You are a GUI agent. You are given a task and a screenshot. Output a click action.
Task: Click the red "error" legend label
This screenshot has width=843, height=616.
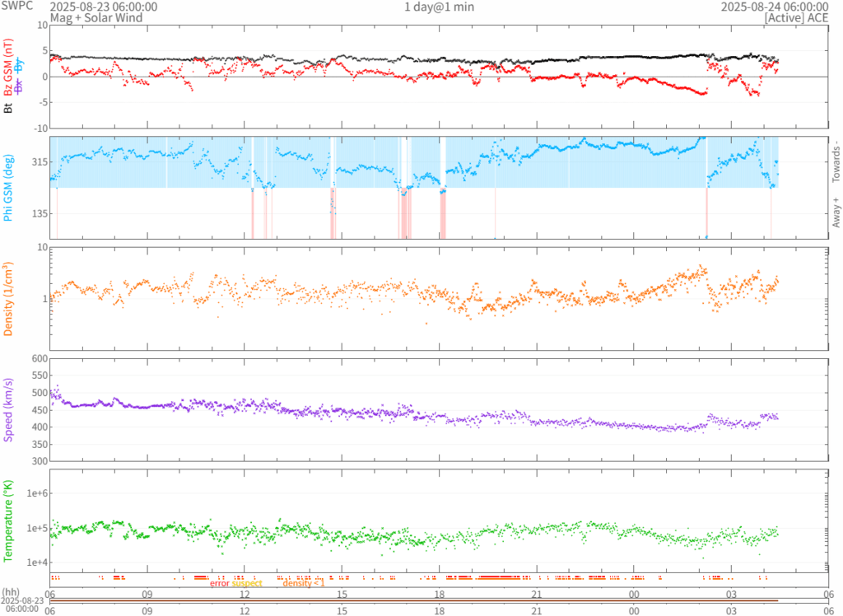point(220,583)
